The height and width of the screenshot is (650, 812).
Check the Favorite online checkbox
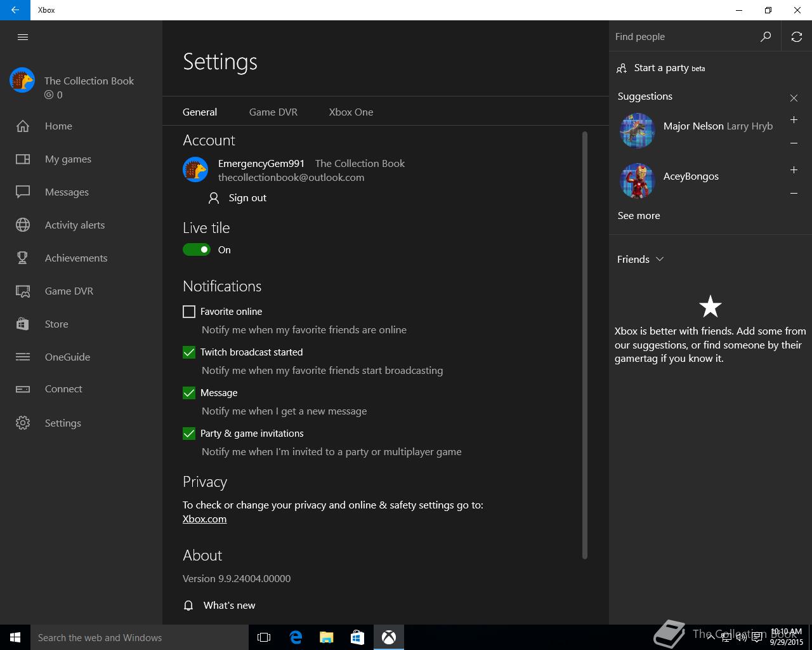click(x=189, y=312)
